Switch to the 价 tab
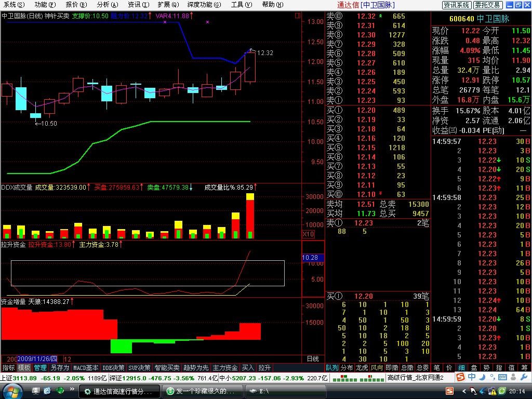 click(x=449, y=368)
